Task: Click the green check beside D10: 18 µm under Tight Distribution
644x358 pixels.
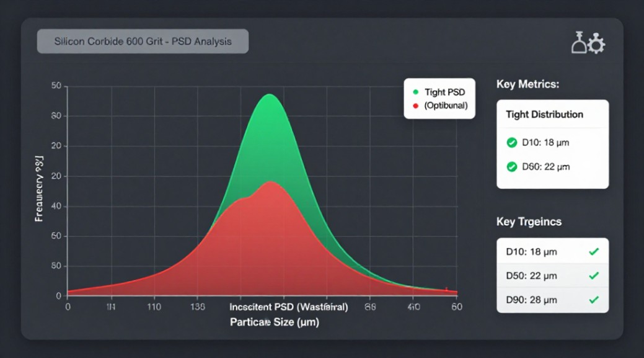Action: coord(512,143)
